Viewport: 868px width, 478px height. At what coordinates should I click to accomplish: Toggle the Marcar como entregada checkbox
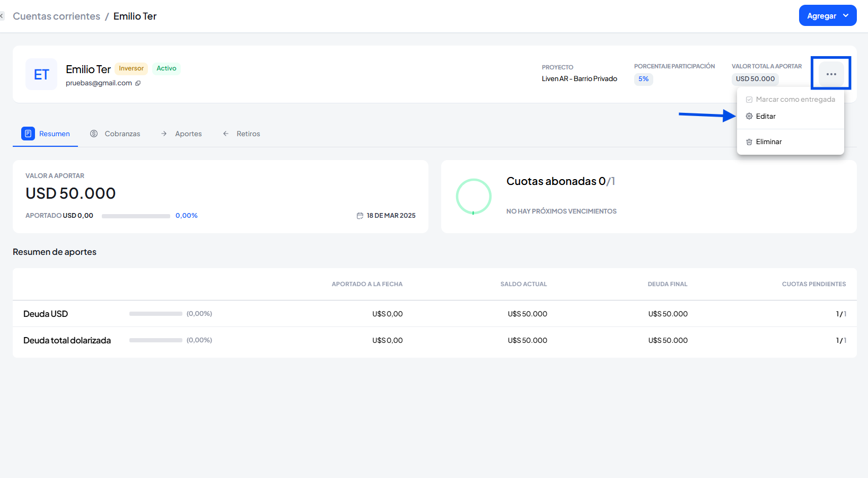[x=749, y=100]
